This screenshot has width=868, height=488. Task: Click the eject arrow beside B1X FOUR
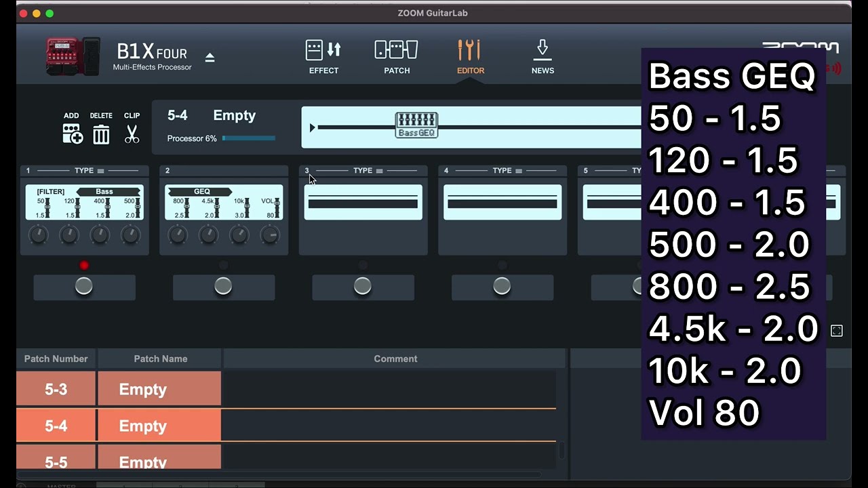tap(210, 58)
